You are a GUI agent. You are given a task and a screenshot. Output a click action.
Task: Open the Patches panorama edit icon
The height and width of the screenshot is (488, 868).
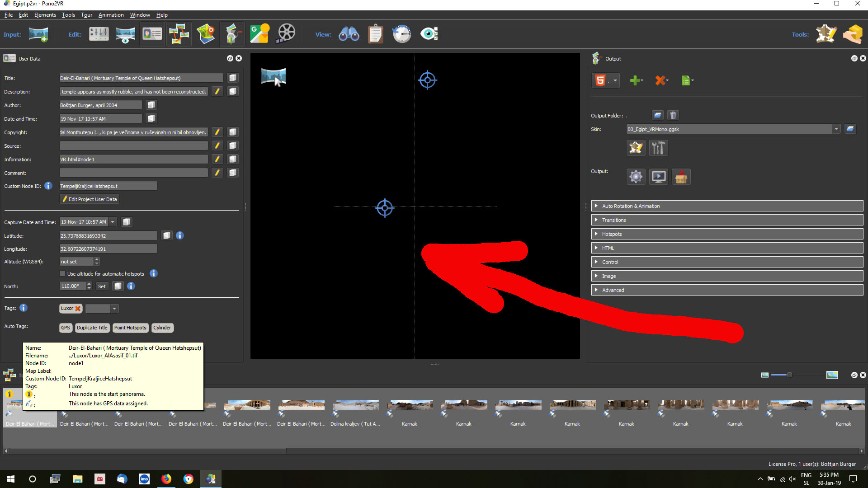click(125, 34)
